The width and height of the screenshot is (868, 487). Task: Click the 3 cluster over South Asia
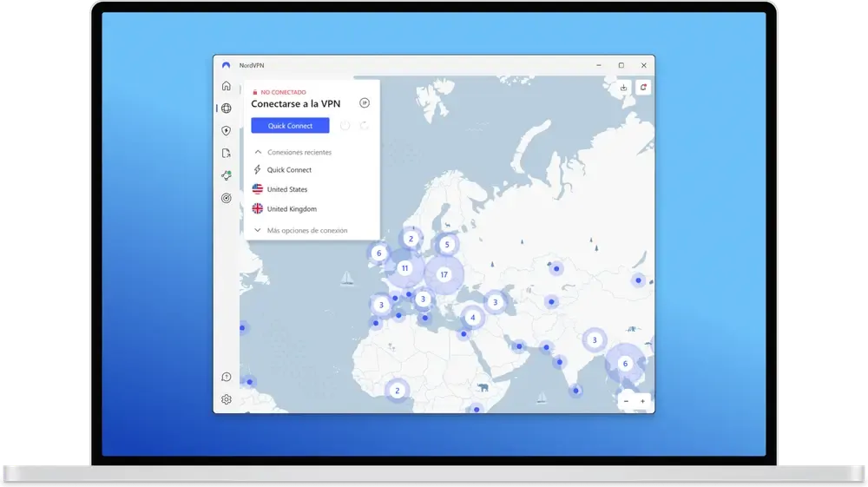point(595,340)
